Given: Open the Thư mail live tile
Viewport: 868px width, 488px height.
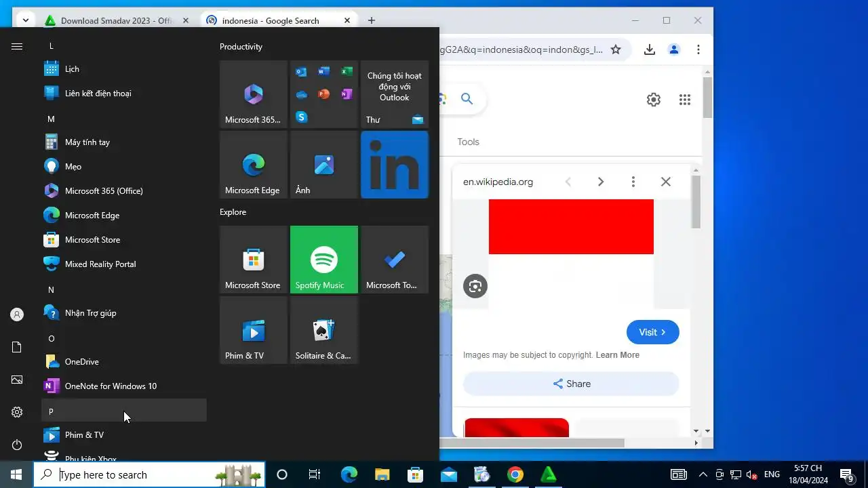Looking at the screenshot, I should point(395,94).
